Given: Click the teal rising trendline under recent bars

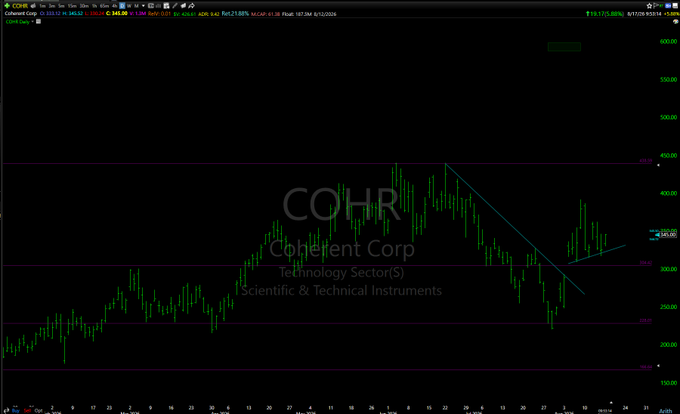Looking at the screenshot, I should pos(597,254).
